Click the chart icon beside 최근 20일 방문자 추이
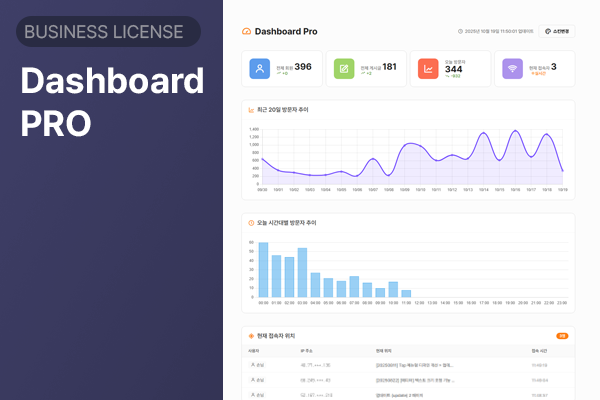Screen dimensions: 600x400 252,109
